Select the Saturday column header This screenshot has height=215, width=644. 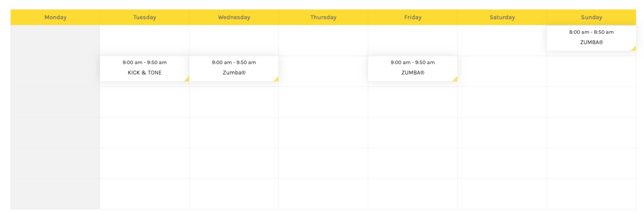coord(502,17)
